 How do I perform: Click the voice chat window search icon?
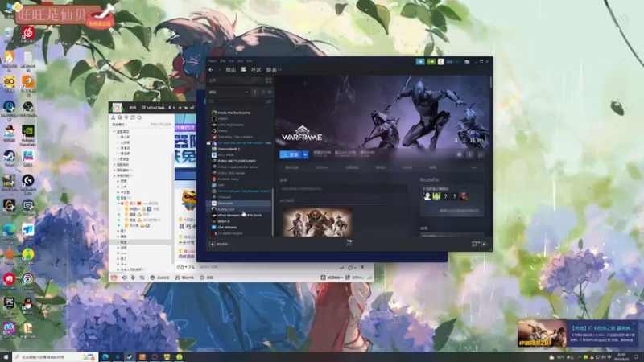point(139,117)
